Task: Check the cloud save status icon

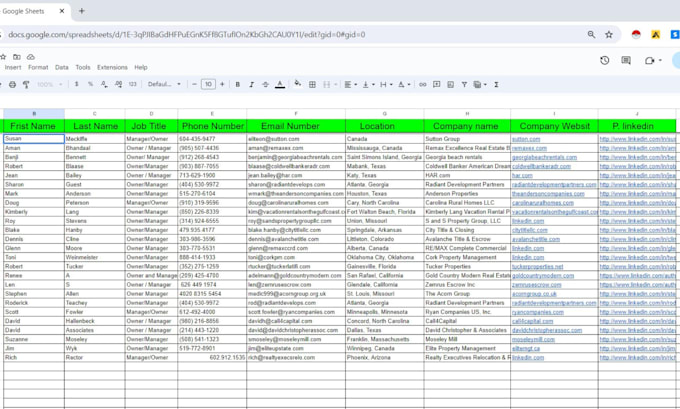Action: [x=31, y=57]
